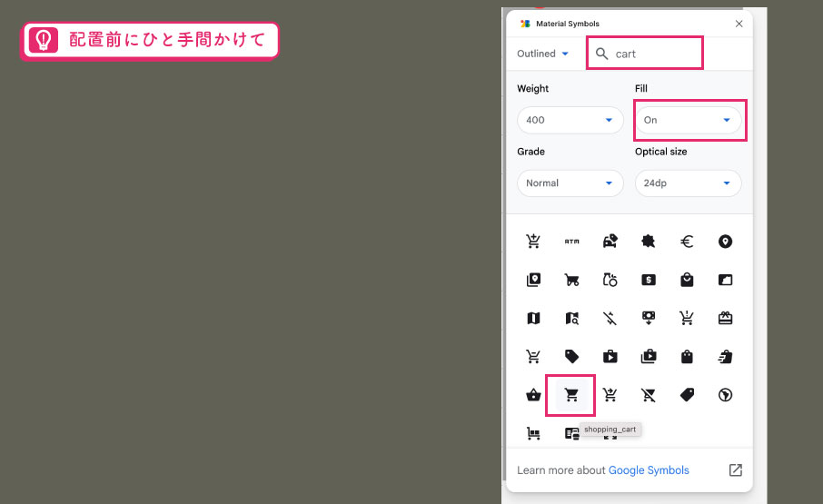Select the plain filled shopping bag icon
Screen dimensions: 823x504
(687, 357)
